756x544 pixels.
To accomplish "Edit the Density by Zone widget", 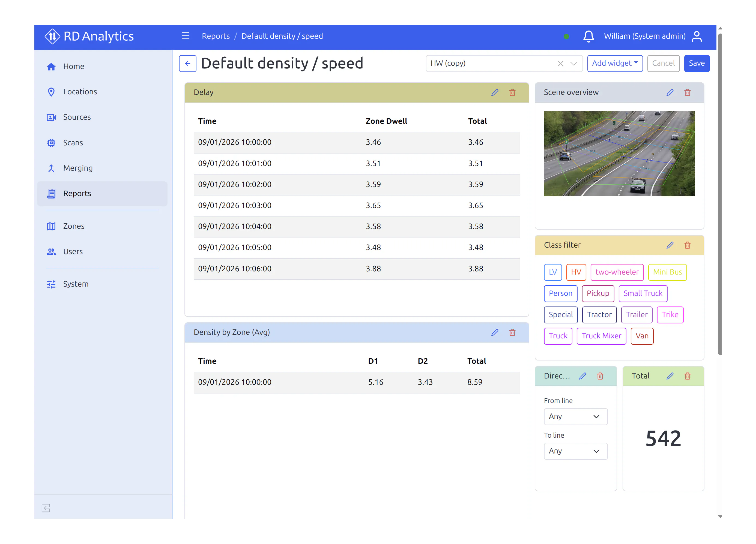I will 495,332.
